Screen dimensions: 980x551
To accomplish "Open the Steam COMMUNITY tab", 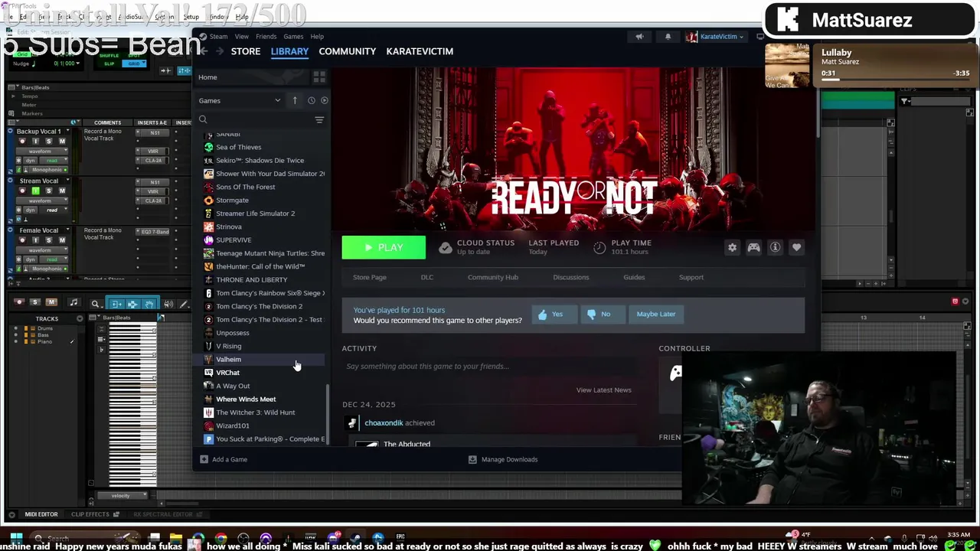I will pyautogui.click(x=348, y=51).
